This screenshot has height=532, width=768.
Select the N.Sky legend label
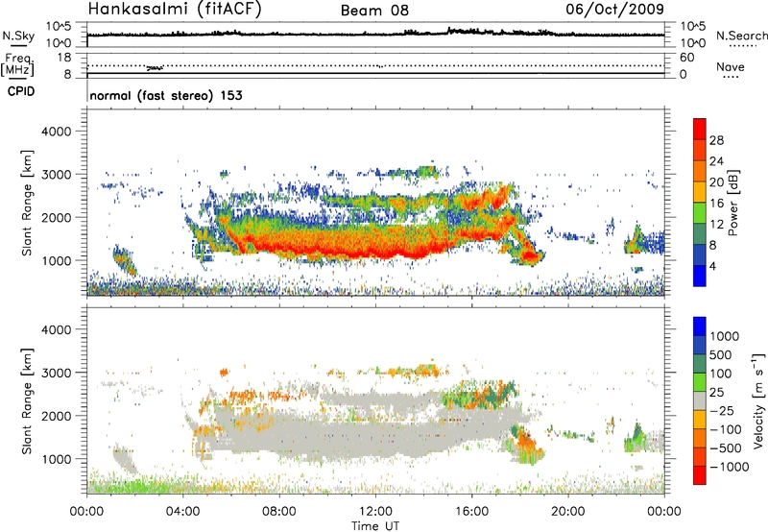click(18, 36)
